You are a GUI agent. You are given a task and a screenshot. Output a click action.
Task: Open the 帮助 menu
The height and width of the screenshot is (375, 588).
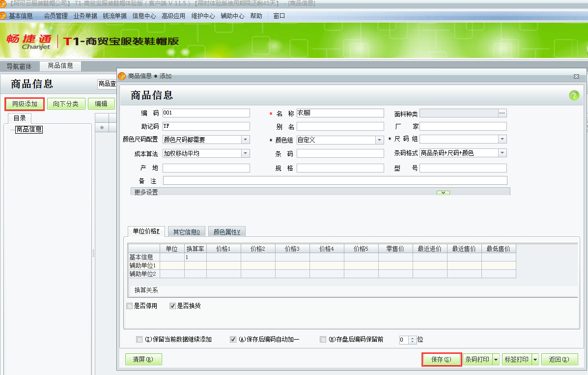coord(256,16)
